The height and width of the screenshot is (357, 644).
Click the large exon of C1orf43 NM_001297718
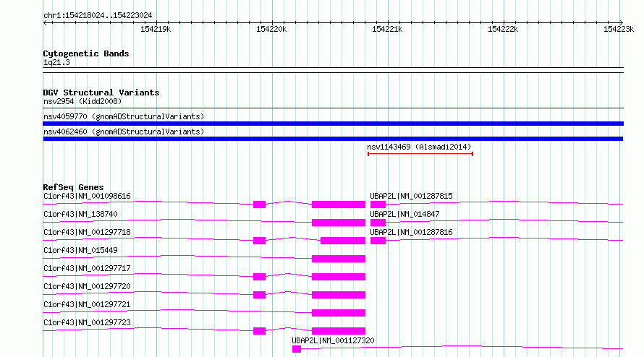click(343, 241)
